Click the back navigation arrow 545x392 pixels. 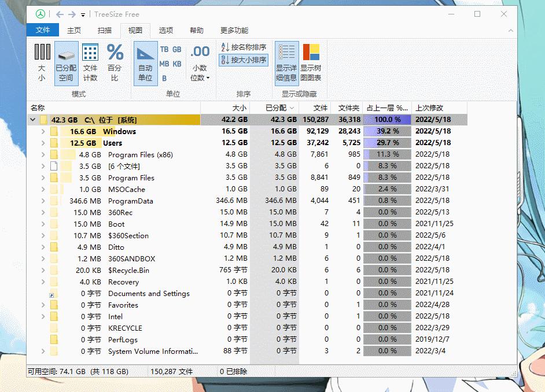(58, 14)
